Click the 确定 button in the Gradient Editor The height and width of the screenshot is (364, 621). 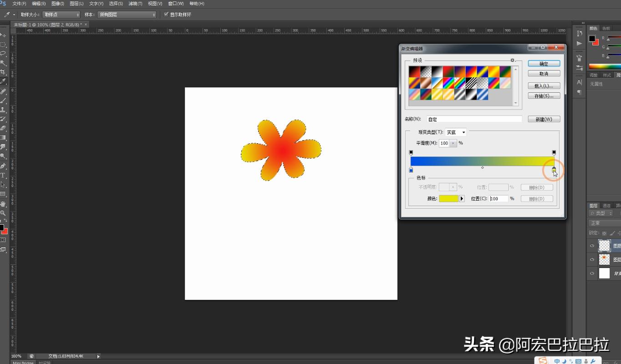click(544, 63)
